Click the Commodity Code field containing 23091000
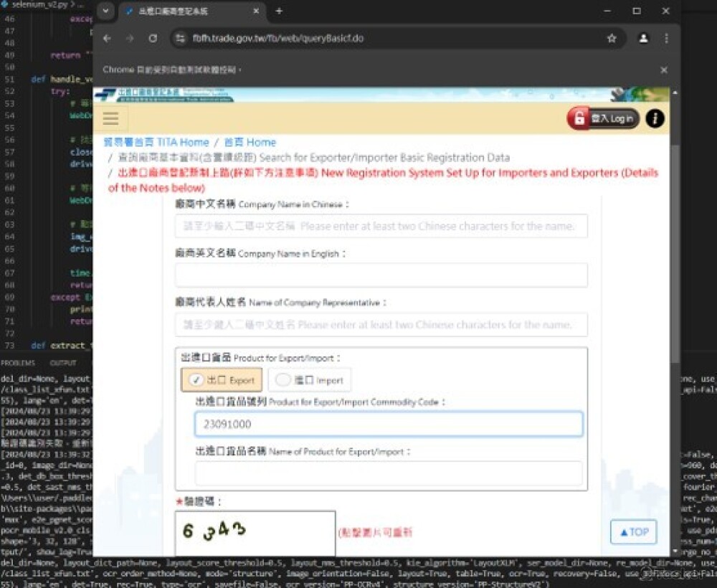The width and height of the screenshot is (717, 588). (388, 425)
